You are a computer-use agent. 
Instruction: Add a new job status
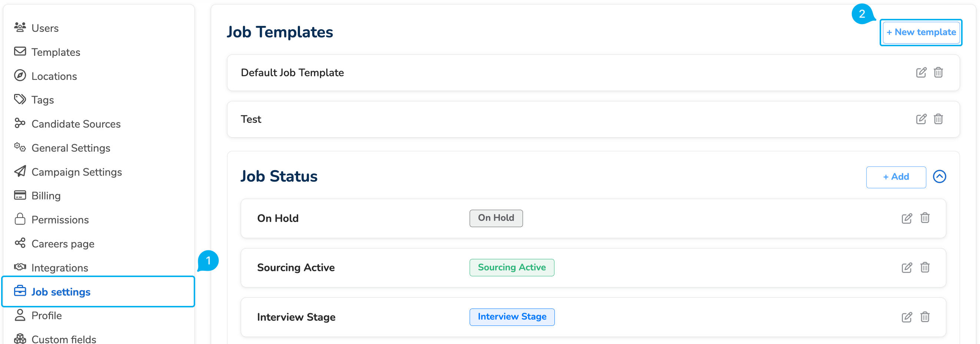coord(896,177)
